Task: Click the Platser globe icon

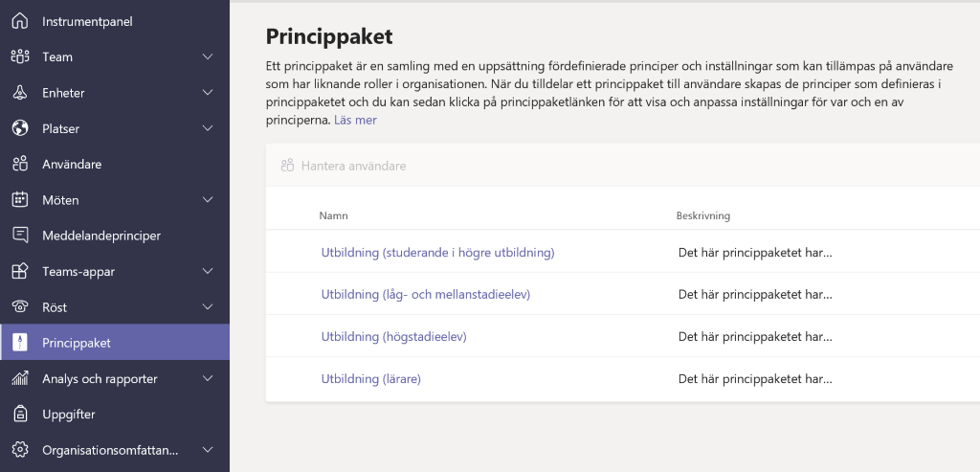Action: (20, 128)
